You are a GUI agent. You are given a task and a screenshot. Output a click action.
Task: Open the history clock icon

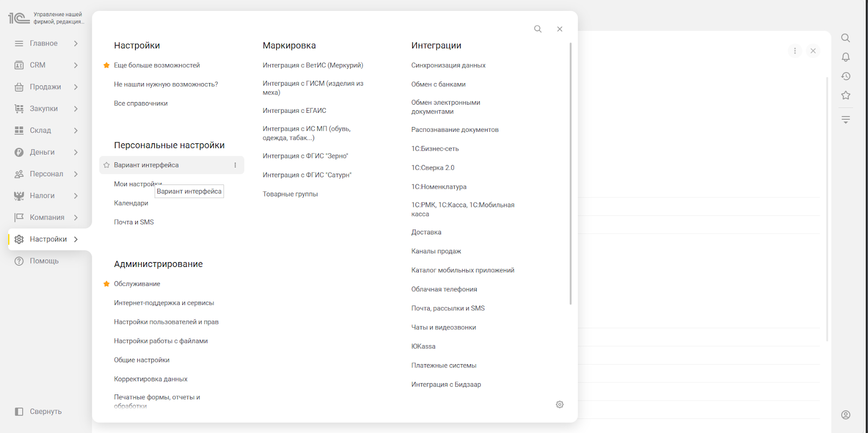(845, 77)
